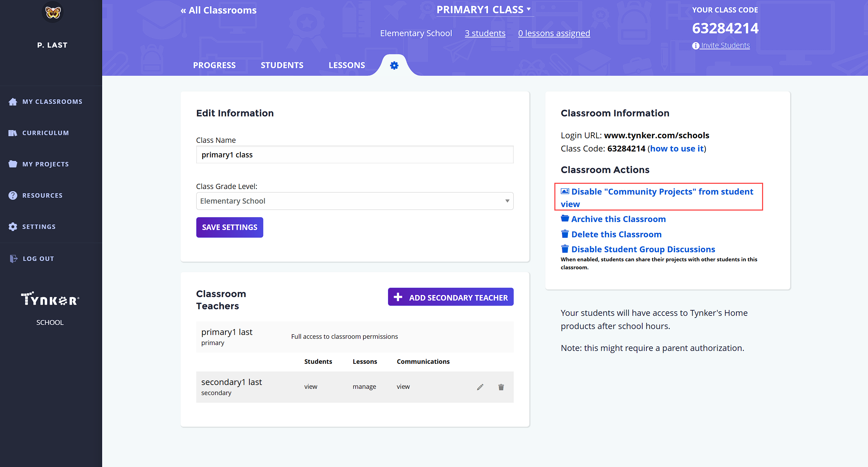Screen dimensions: 868x467
Task: Click the view value under Communications for secondary1 last
Action: [403, 387]
